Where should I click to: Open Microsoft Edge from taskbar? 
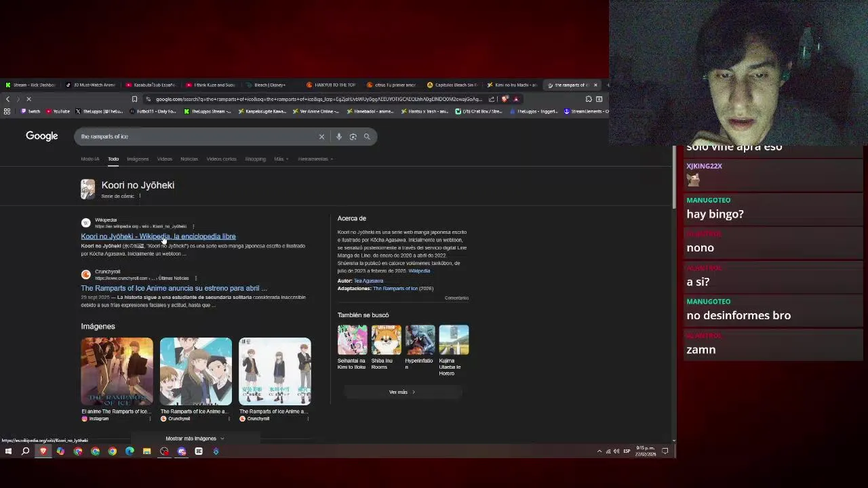click(130, 451)
